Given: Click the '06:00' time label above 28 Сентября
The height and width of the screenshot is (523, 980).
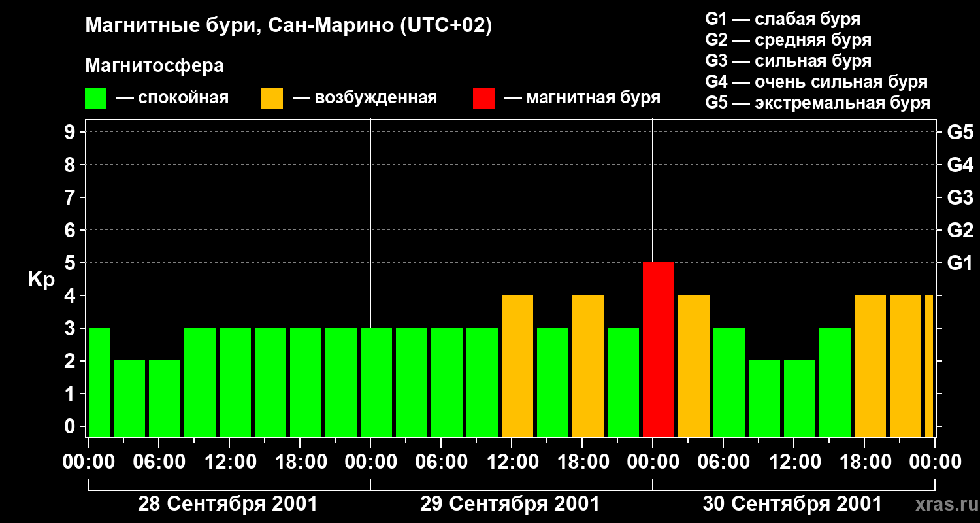Looking at the screenshot, I should coord(159,462).
